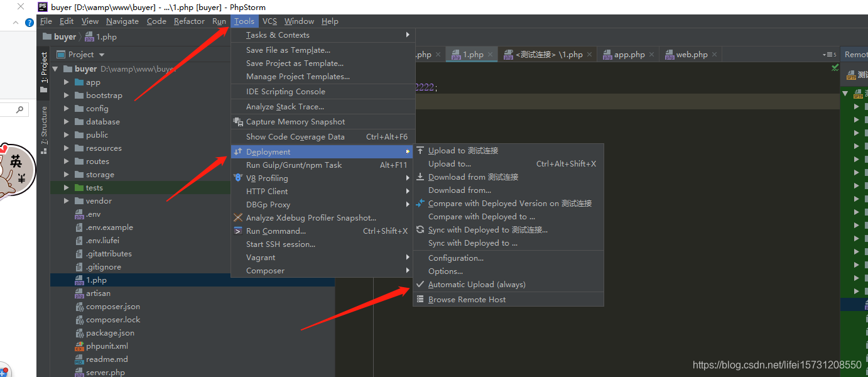Click the phpunit.xml file icon

79,346
